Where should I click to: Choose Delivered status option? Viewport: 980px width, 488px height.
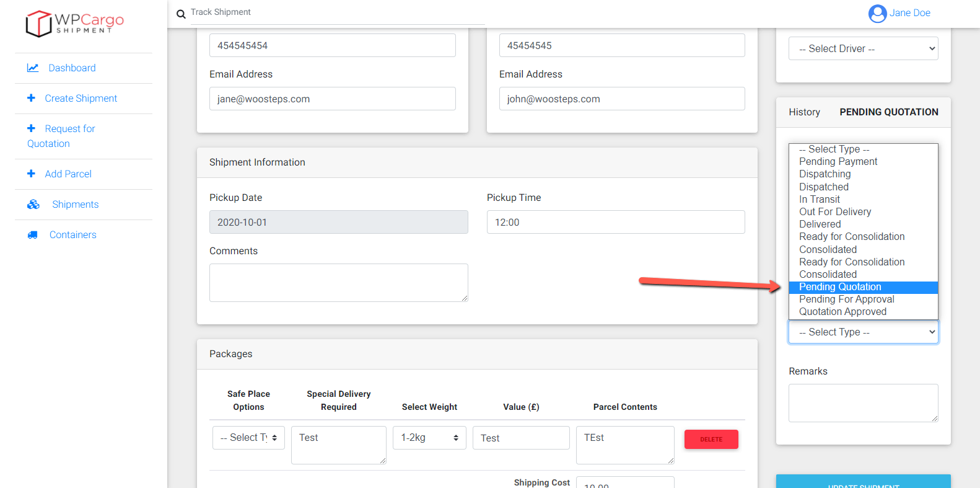(863, 224)
